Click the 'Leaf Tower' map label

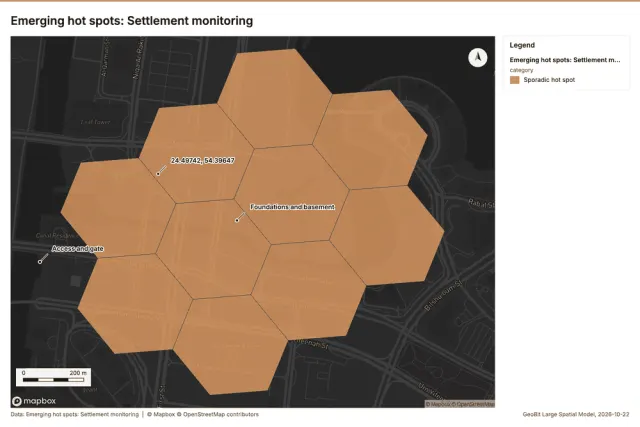click(95, 122)
